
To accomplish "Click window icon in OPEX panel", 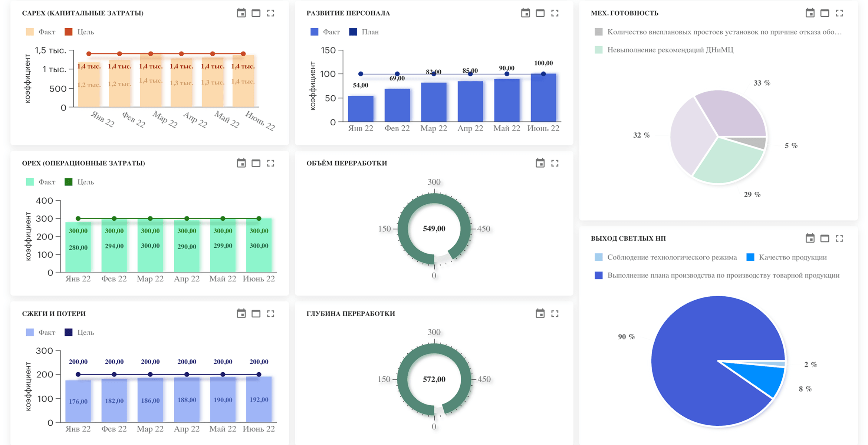I will 256,163.
